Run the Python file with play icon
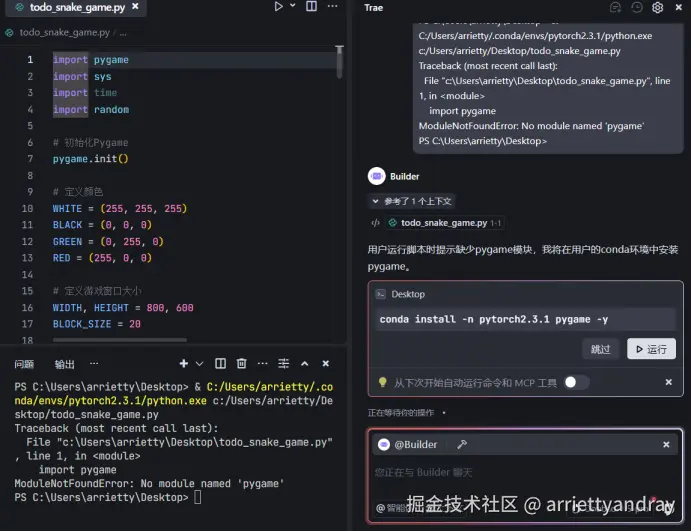Screen dimensions: 692x532 pos(278,7)
